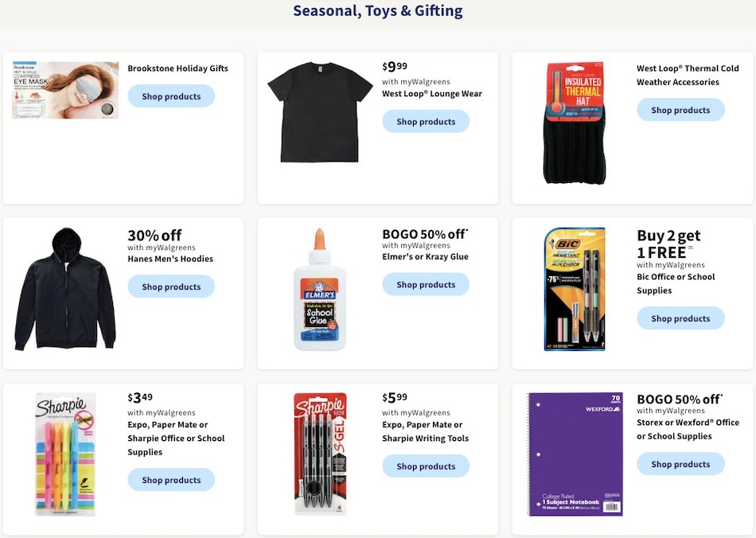The width and height of the screenshot is (756, 538).
Task: Select the insulated thermal hat image
Action: (575, 123)
